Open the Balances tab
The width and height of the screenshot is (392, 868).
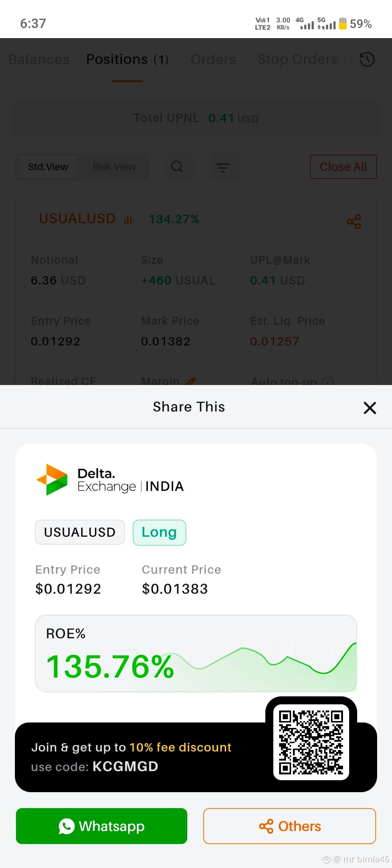pyautogui.click(x=39, y=60)
